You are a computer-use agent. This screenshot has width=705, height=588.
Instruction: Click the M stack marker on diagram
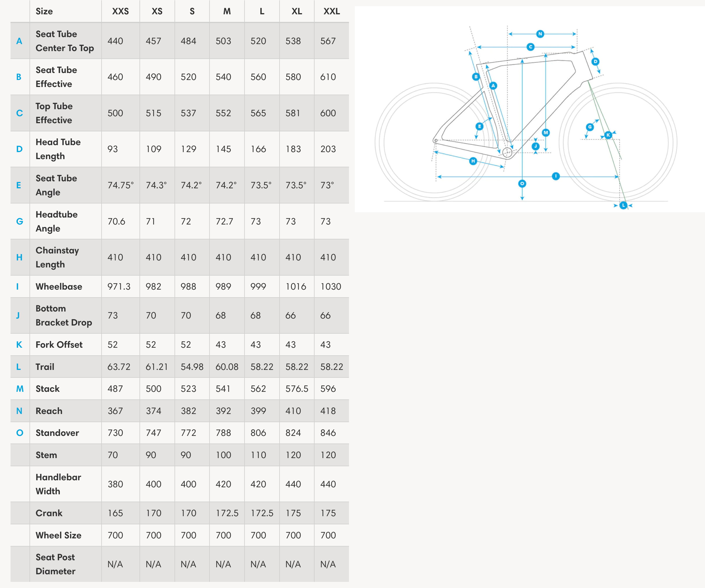pos(546,132)
